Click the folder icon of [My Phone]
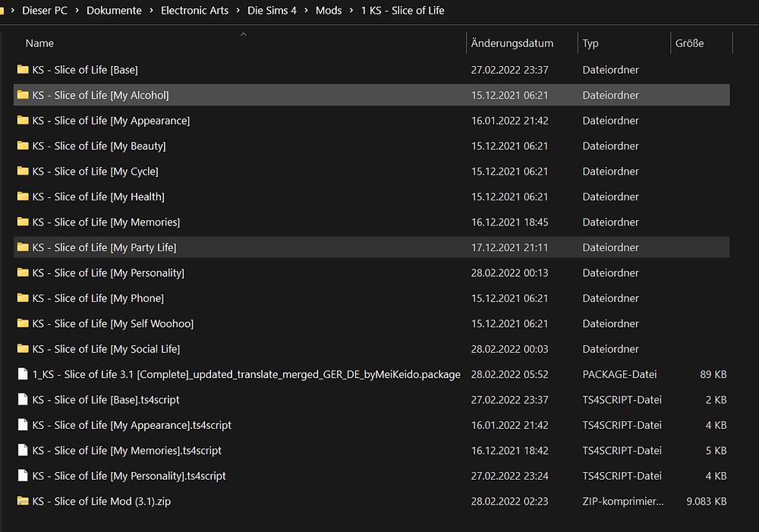 click(23, 297)
